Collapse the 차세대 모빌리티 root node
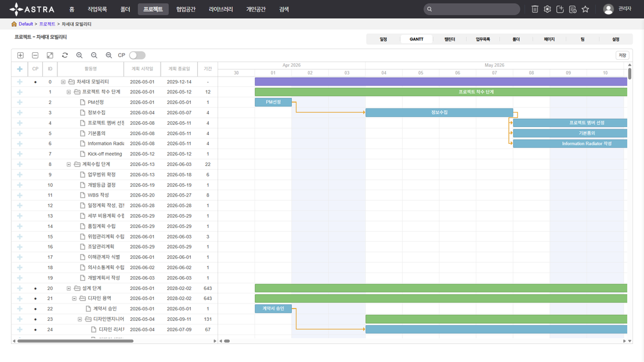 pos(63,82)
